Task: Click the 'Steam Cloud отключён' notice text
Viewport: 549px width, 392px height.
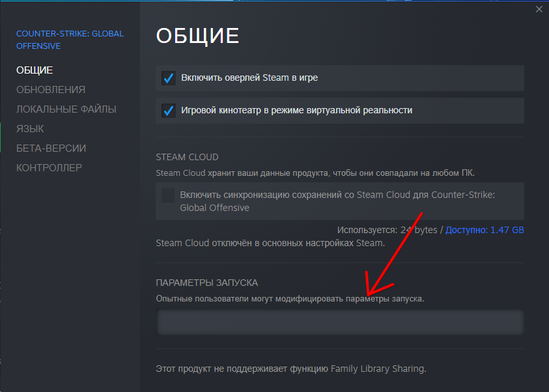Action: (x=270, y=244)
